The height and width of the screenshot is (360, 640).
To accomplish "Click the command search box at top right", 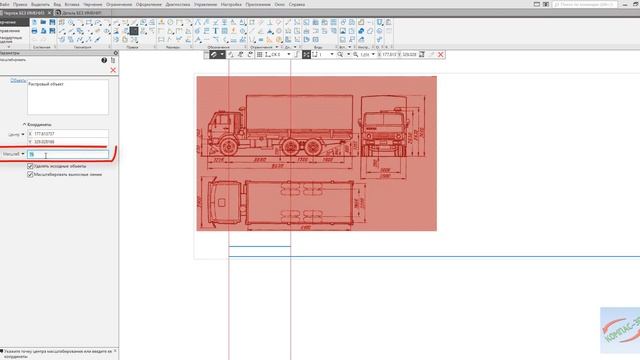I will click(x=584, y=4).
